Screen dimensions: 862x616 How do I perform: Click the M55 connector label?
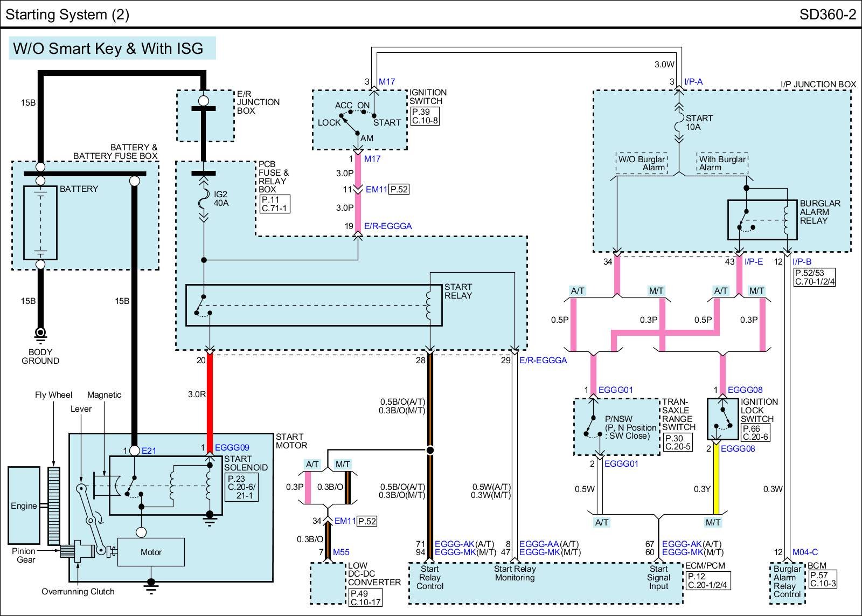pos(341,552)
